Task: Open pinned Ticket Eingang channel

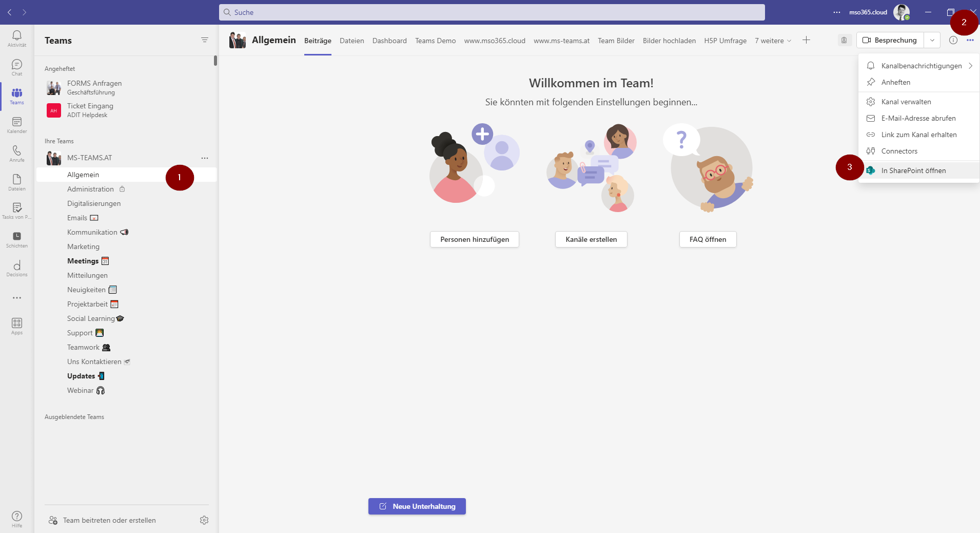Action: pos(127,110)
